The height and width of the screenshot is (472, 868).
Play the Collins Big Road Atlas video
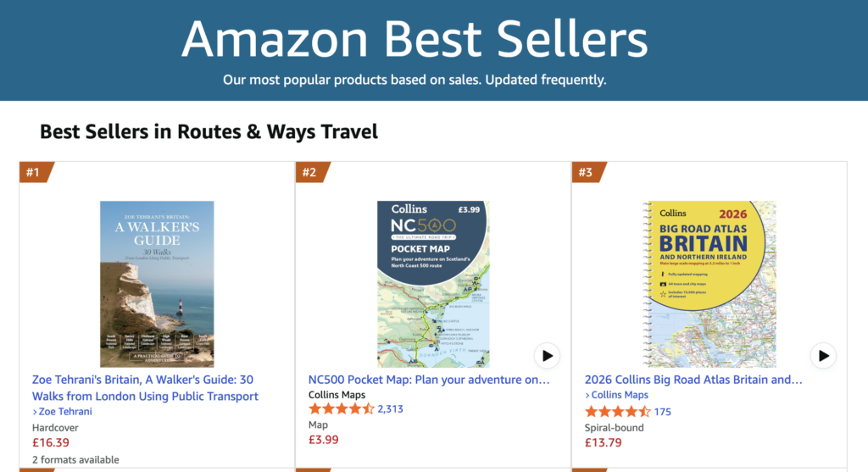[823, 355]
